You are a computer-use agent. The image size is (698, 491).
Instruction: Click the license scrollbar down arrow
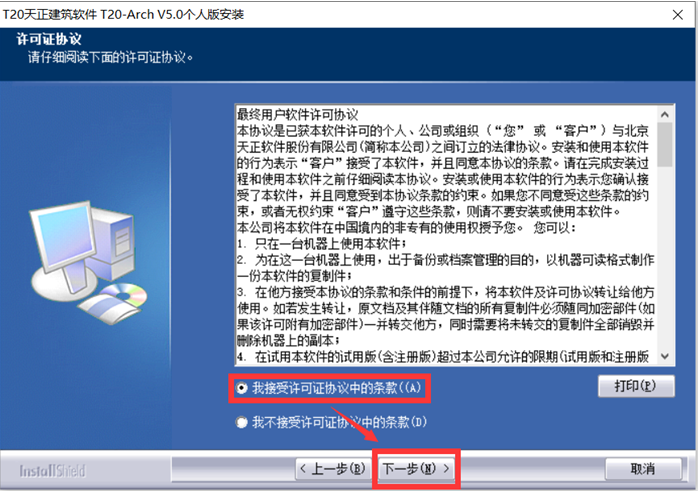[665, 356]
